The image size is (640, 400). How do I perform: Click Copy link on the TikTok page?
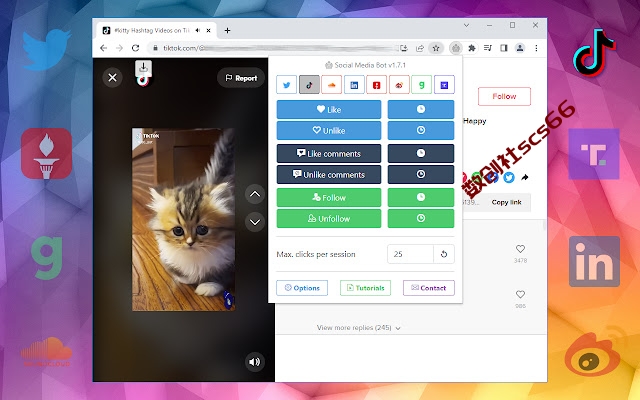click(506, 202)
